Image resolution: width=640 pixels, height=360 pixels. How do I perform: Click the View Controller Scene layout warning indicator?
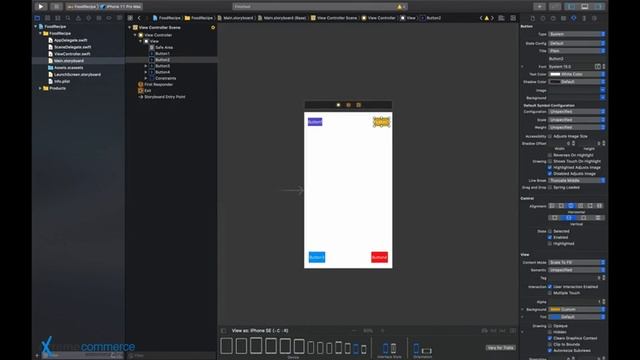tap(213, 27)
